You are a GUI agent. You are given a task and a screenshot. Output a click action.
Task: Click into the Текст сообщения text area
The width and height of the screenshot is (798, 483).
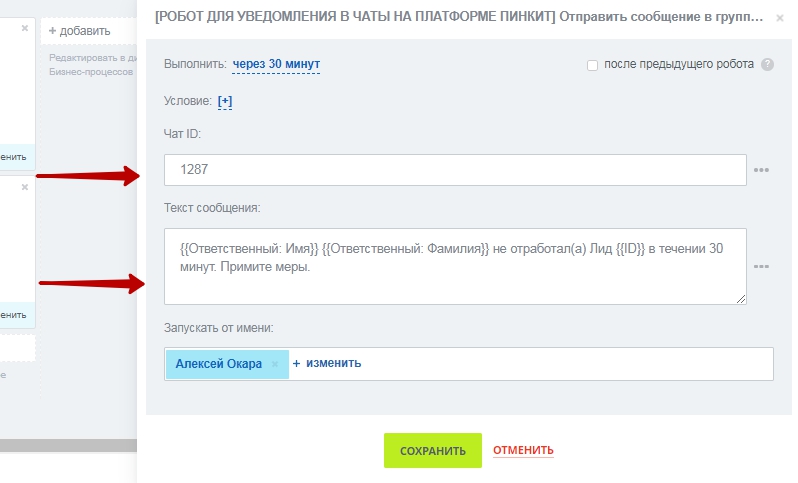click(x=455, y=266)
